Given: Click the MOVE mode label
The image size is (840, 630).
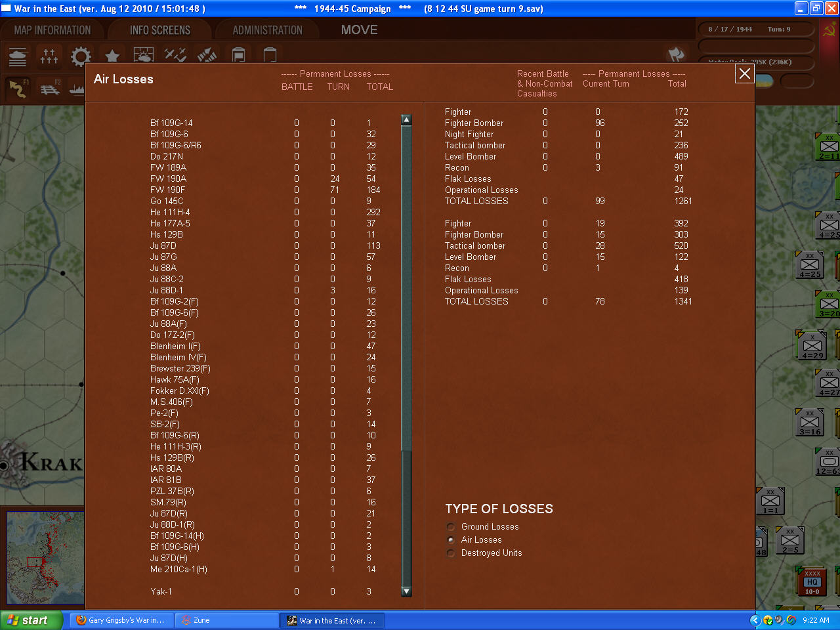Looking at the screenshot, I should (x=359, y=30).
